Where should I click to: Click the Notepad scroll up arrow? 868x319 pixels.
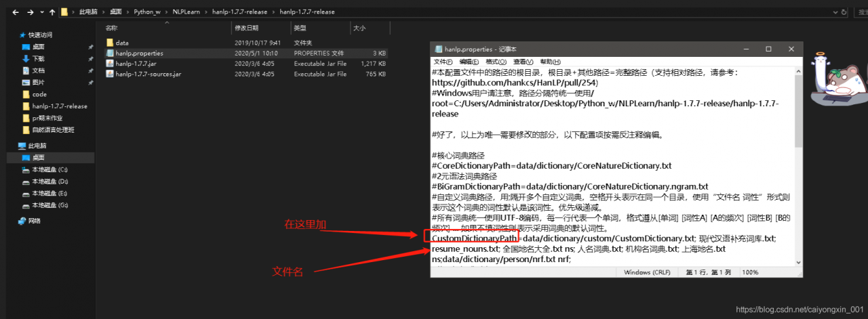pyautogui.click(x=798, y=70)
